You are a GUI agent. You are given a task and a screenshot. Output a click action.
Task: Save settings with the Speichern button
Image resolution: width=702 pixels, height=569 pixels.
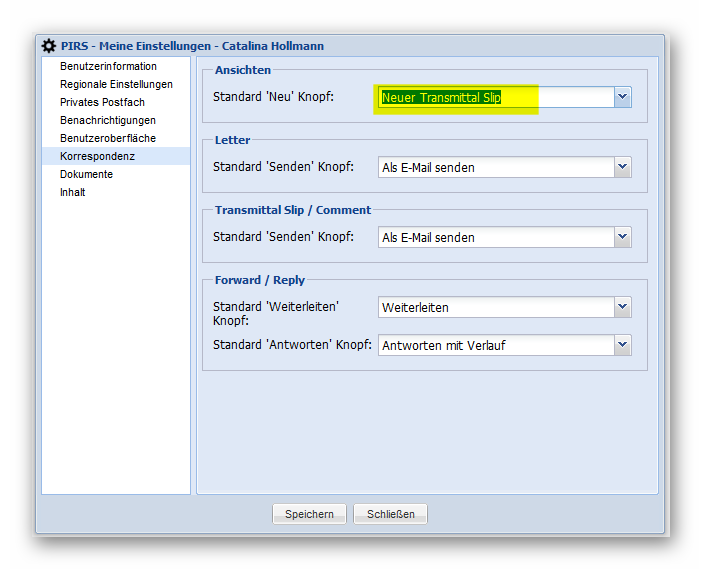(x=309, y=514)
